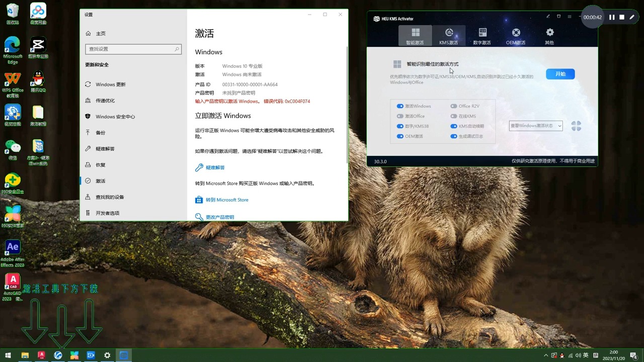Click the Settings gear in the taskbar
The width and height of the screenshot is (644, 362).
107,355
